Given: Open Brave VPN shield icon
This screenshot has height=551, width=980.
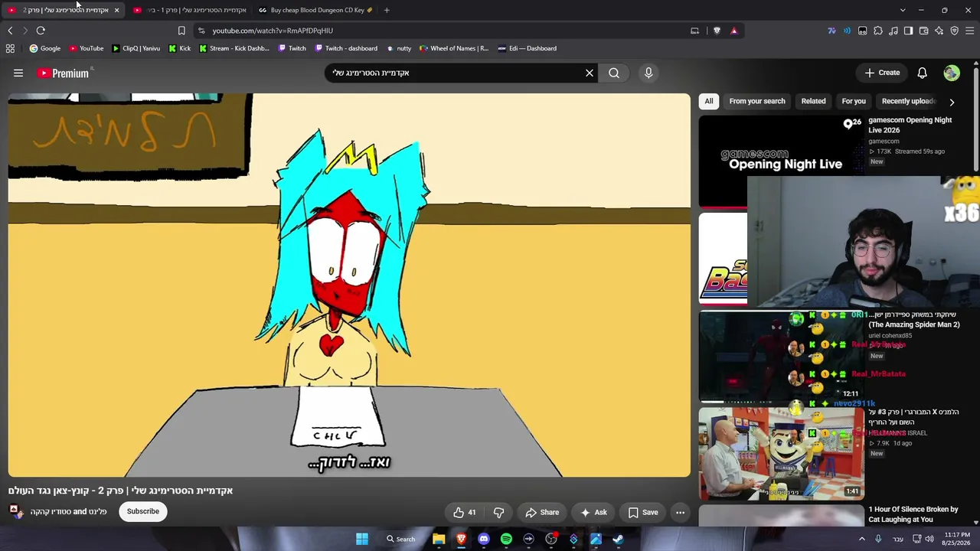Looking at the screenshot, I should click(955, 31).
